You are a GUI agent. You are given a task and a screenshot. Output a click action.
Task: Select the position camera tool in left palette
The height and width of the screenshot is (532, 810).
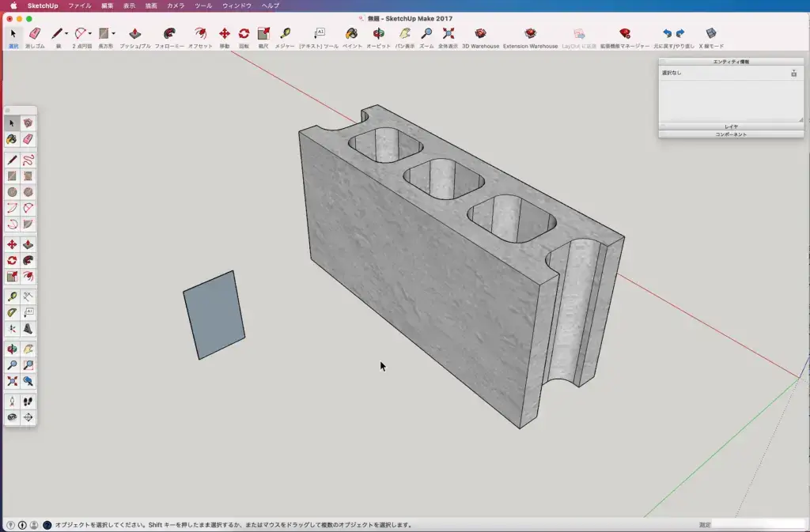tap(12, 401)
